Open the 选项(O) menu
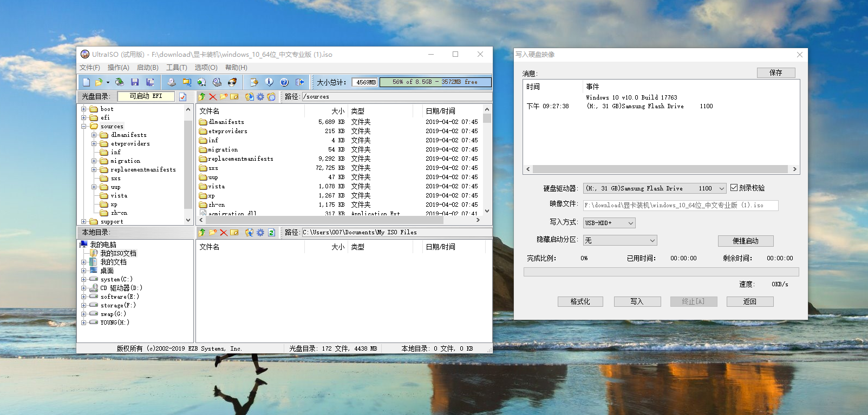Screen dimensions: 868x415 click(x=206, y=68)
